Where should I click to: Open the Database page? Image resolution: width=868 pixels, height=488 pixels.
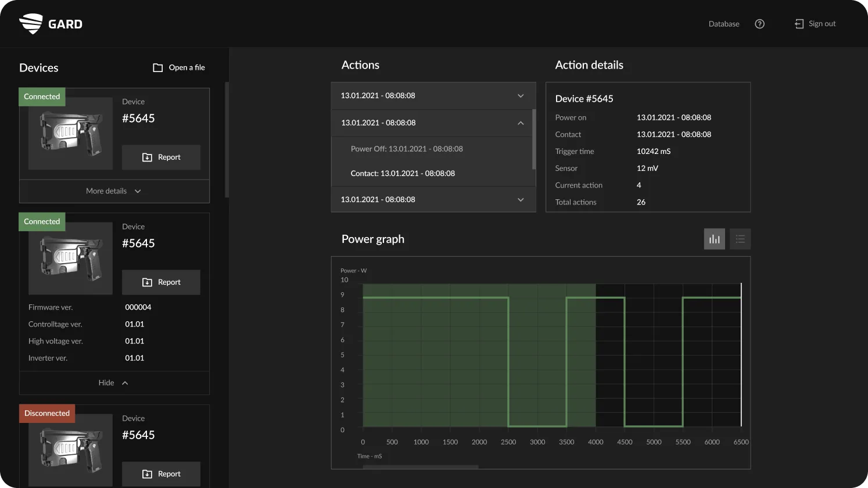coord(724,24)
